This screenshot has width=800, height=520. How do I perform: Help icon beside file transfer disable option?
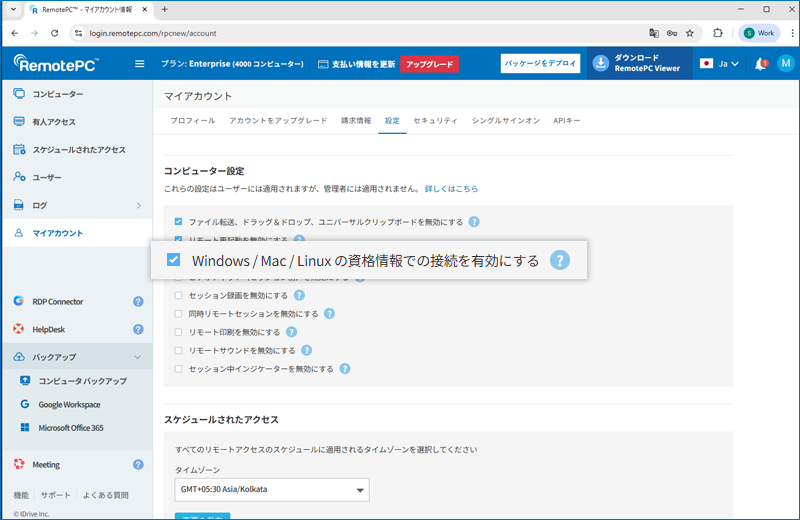click(474, 222)
